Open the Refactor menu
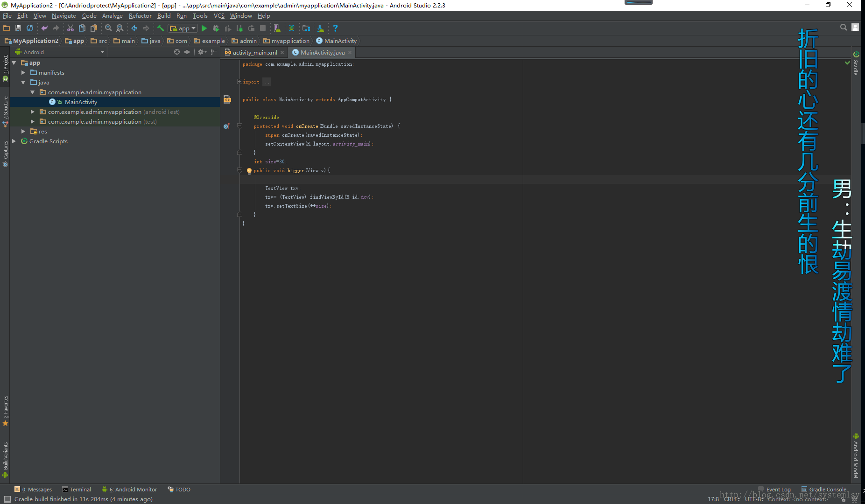The image size is (865, 504). pyautogui.click(x=140, y=16)
